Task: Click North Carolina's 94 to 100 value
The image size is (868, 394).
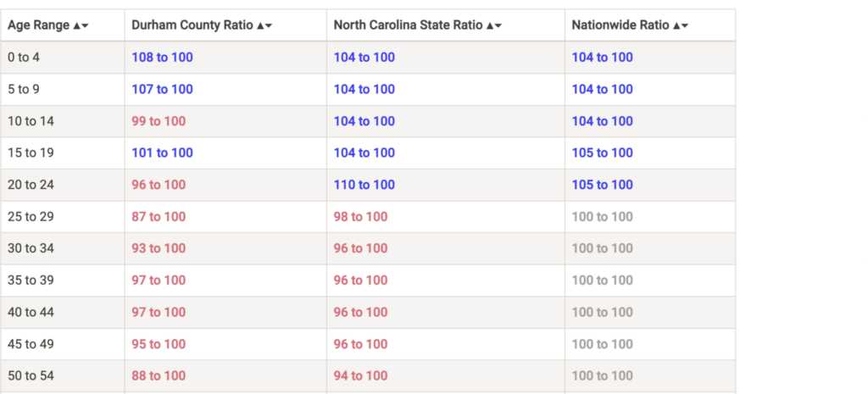Action: click(360, 376)
